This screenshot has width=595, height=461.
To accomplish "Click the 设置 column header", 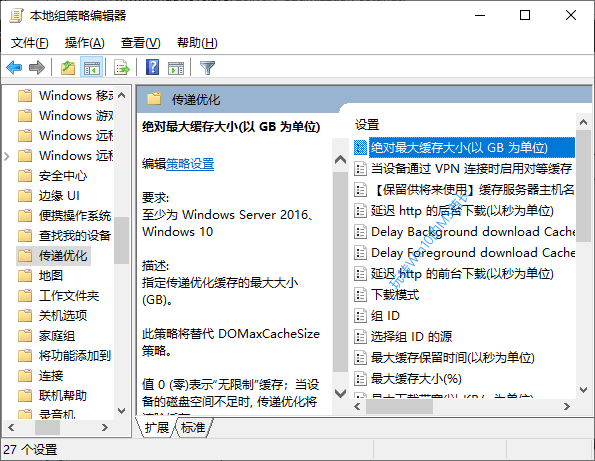I will click(x=367, y=125).
